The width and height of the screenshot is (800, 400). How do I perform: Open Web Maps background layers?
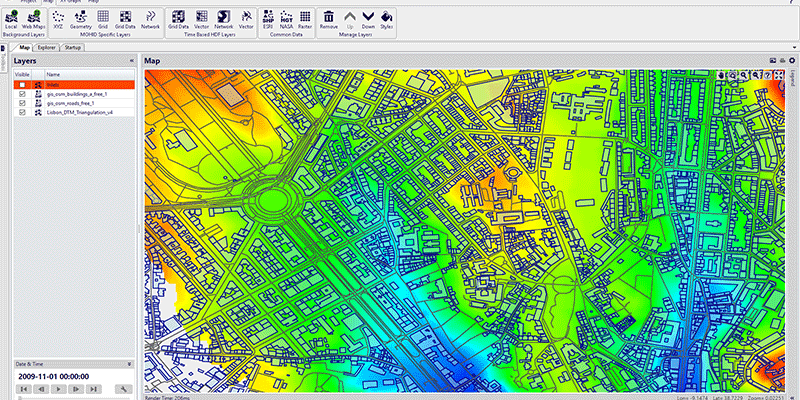(33, 19)
